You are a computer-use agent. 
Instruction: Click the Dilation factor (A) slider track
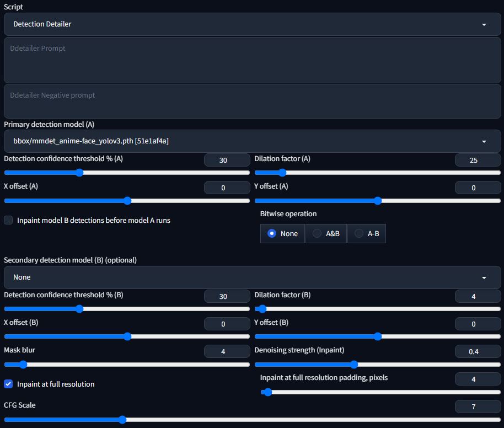377,173
